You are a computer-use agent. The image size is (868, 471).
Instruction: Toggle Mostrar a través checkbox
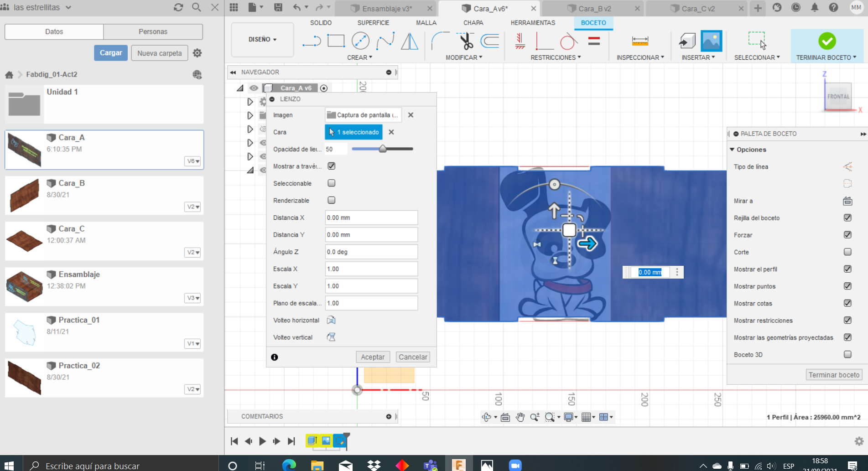(332, 166)
